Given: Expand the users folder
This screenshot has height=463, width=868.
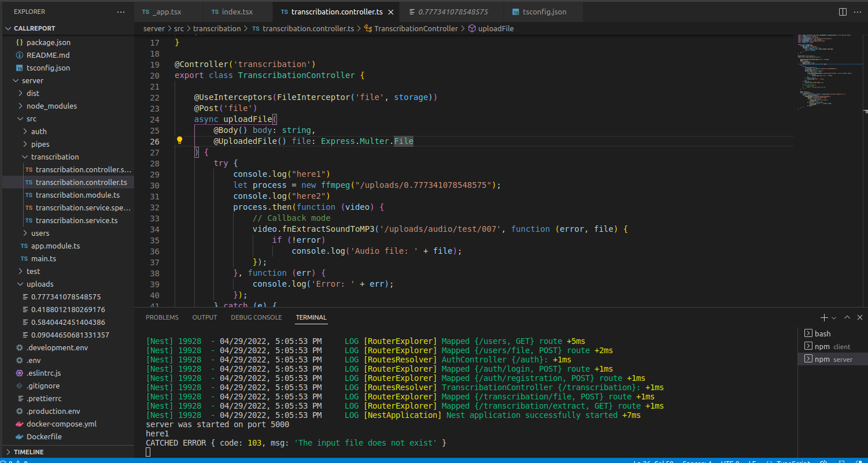Looking at the screenshot, I should [68, 233].
